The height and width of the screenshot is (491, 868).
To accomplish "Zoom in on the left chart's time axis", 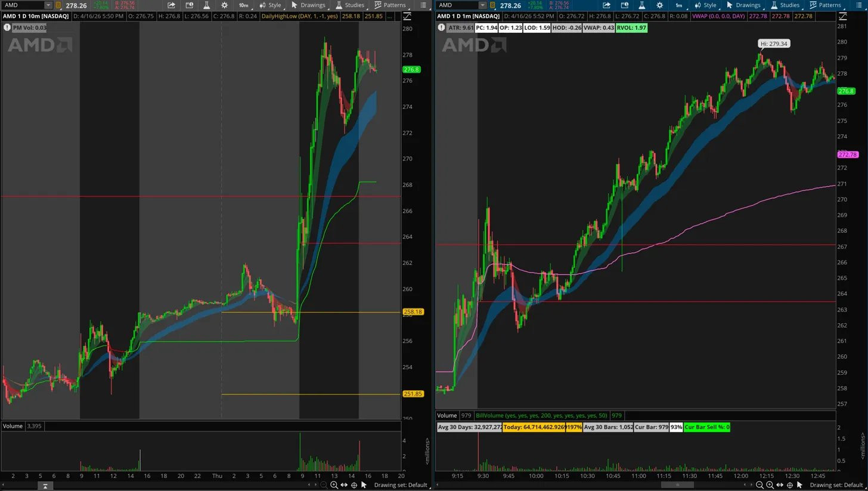I will pos(334,485).
